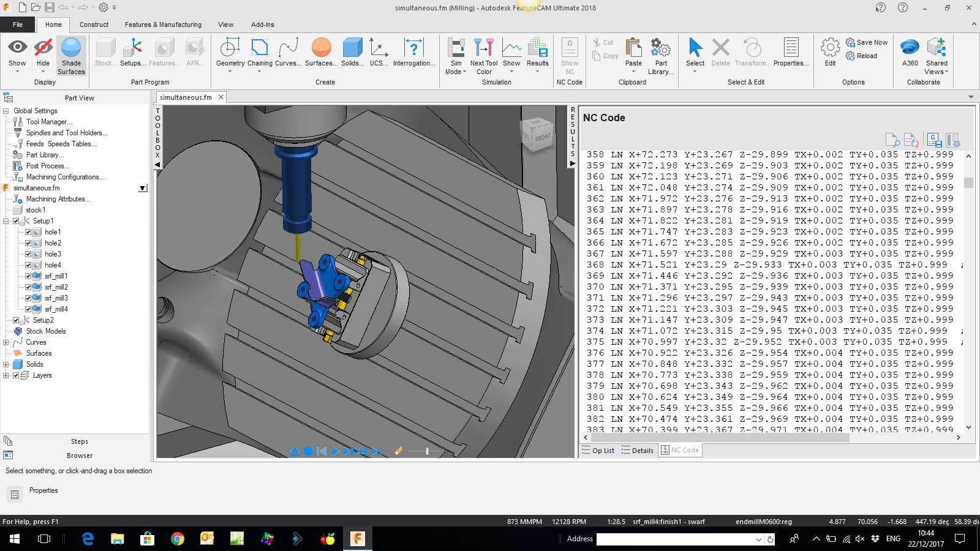The width and height of the screenshot is (980, 551).
Task: Open the File menu
Action: pos(18,24)
